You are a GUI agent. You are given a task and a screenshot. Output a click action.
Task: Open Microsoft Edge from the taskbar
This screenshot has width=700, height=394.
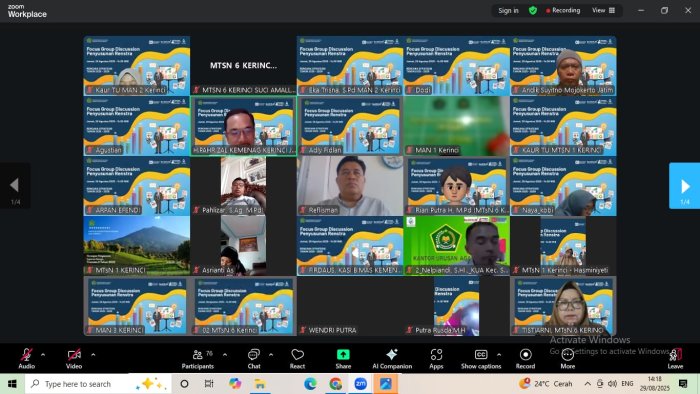(x=310, y=384)
